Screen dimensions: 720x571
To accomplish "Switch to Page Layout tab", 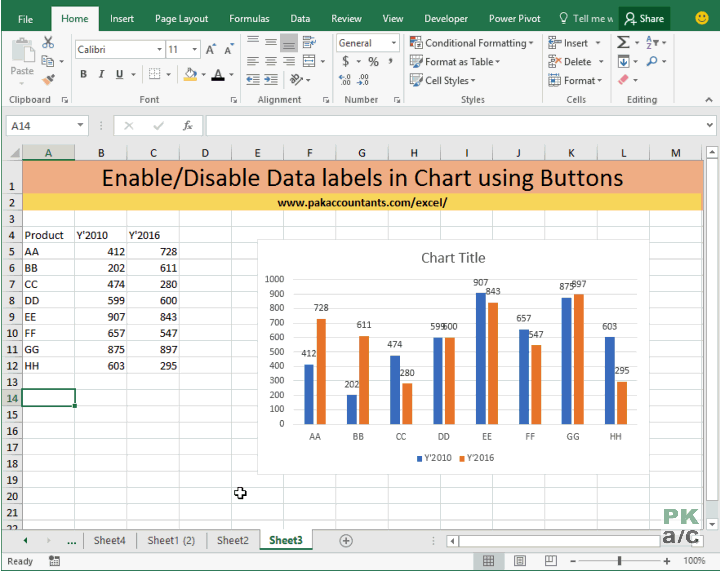I will [x=181, y=19].
